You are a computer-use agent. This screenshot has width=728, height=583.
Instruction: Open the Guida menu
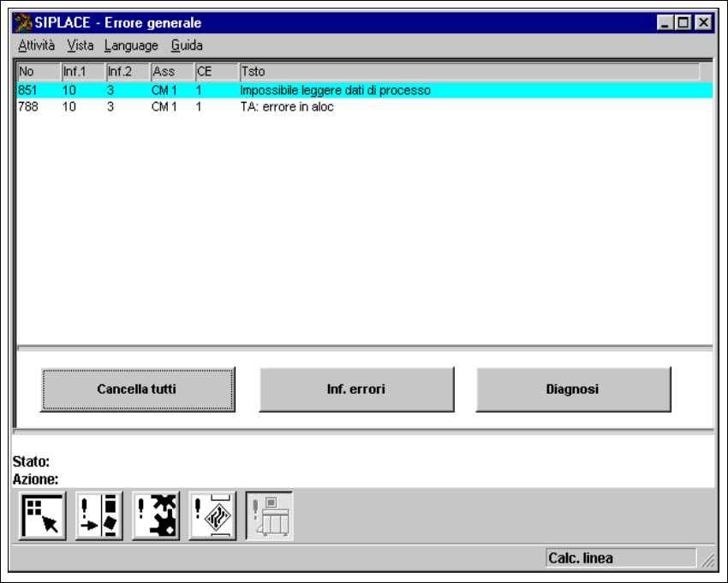tap(187, 45)
